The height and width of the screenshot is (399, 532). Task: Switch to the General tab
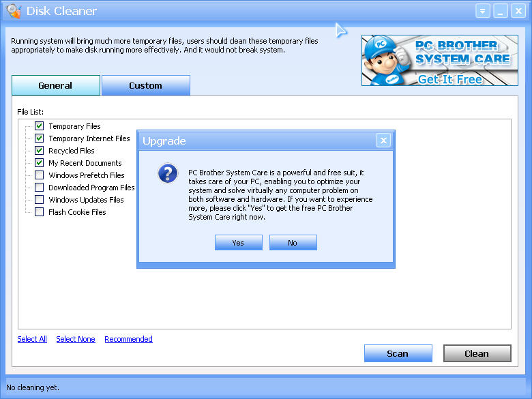[x=56, y=85]
